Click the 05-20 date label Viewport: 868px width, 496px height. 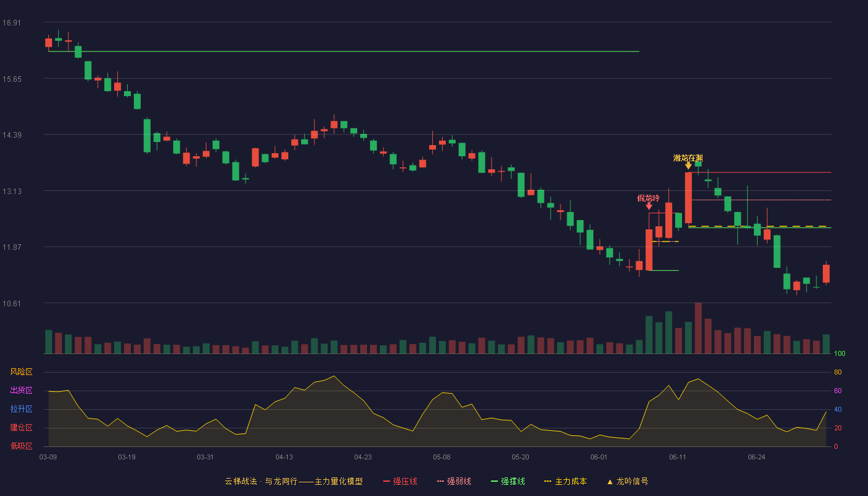520,457
